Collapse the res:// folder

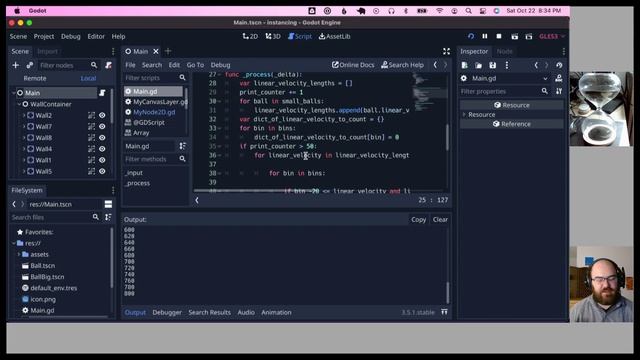coord(13,243)
